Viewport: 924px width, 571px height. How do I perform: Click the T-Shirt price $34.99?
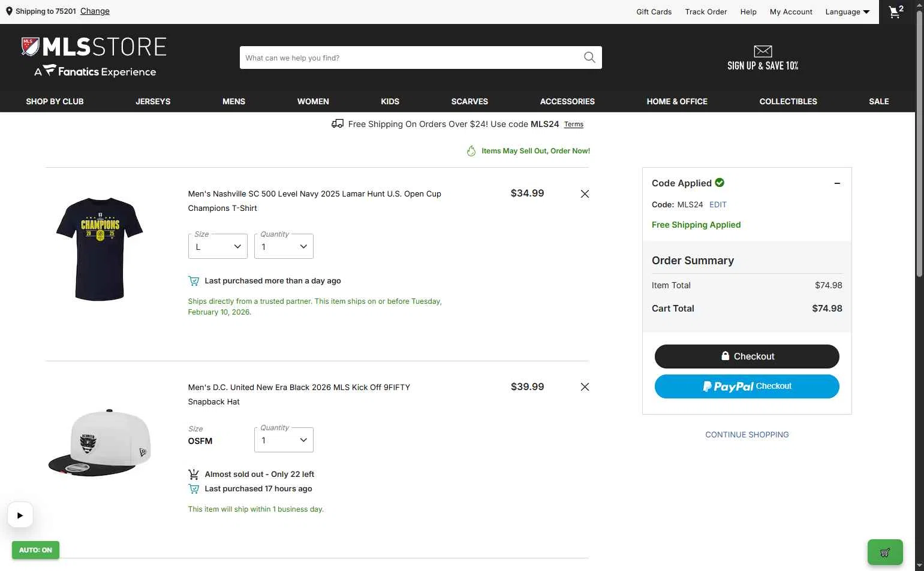coord(527,193)
